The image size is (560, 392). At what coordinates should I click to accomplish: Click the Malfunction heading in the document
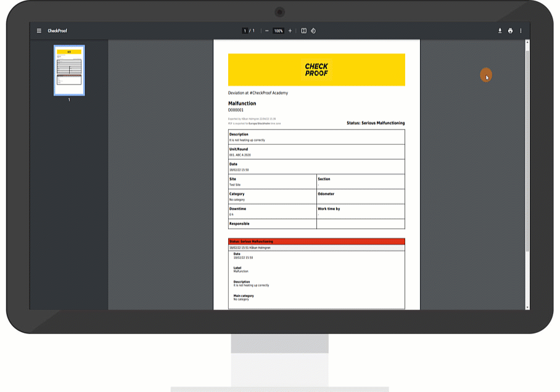click(242, 104)
